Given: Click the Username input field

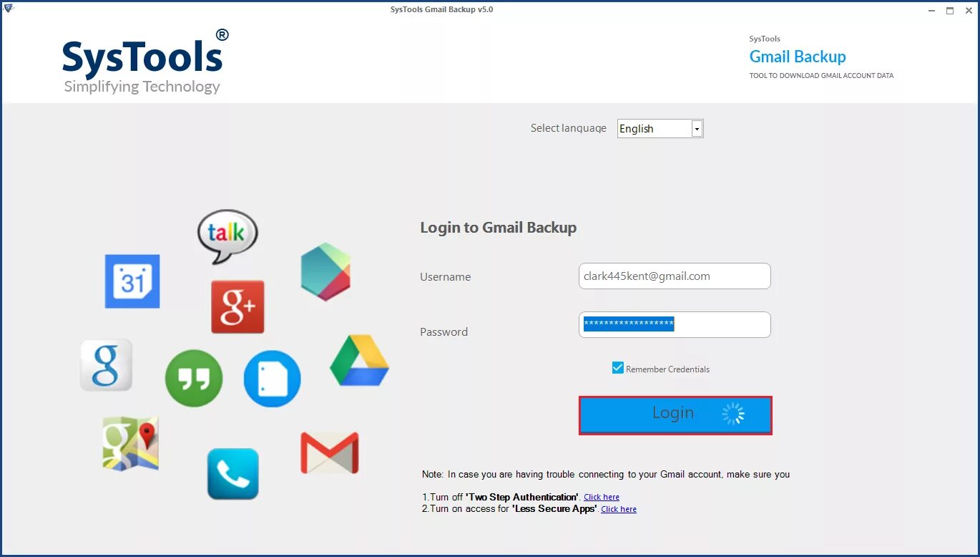Looking at the screenshot, I should [675, 276].
